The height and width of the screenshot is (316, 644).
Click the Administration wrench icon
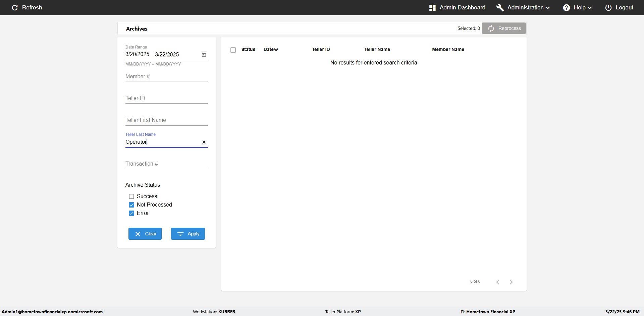(x=500, y=7)
